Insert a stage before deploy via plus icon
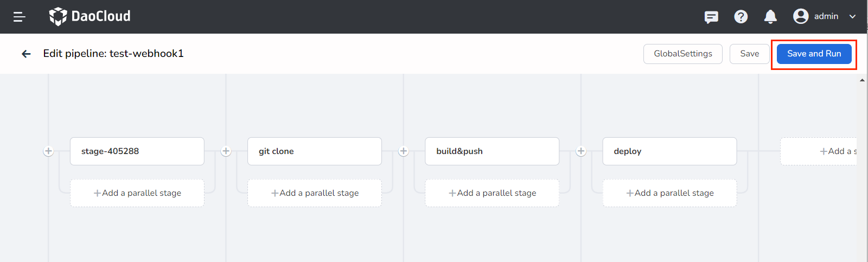This screenshot has height=262, width=868. tap(581, 151)
